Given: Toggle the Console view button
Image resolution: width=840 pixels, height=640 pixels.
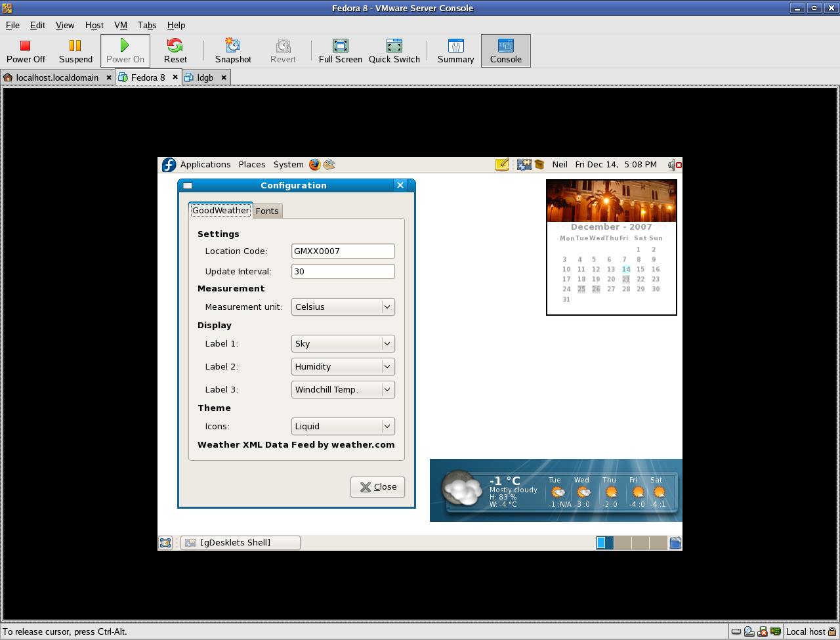Looking at the screenshot, I should pos(505,51).
